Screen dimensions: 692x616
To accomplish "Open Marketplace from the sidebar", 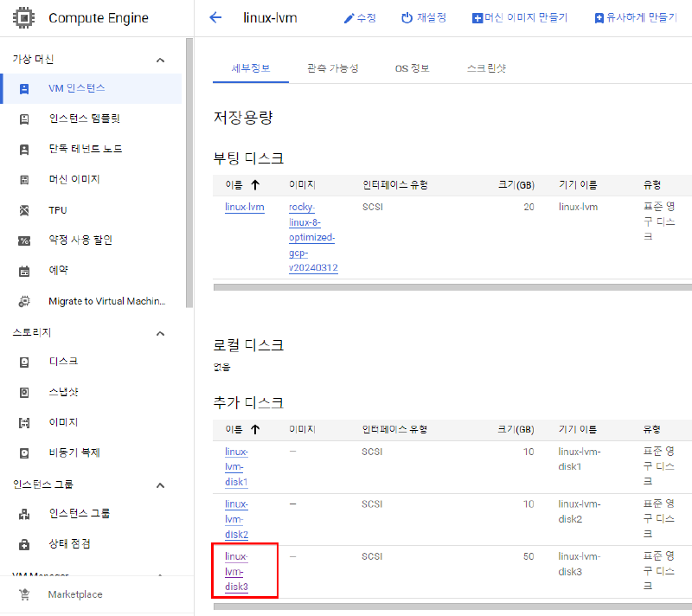I will click(x=75, y=595).
